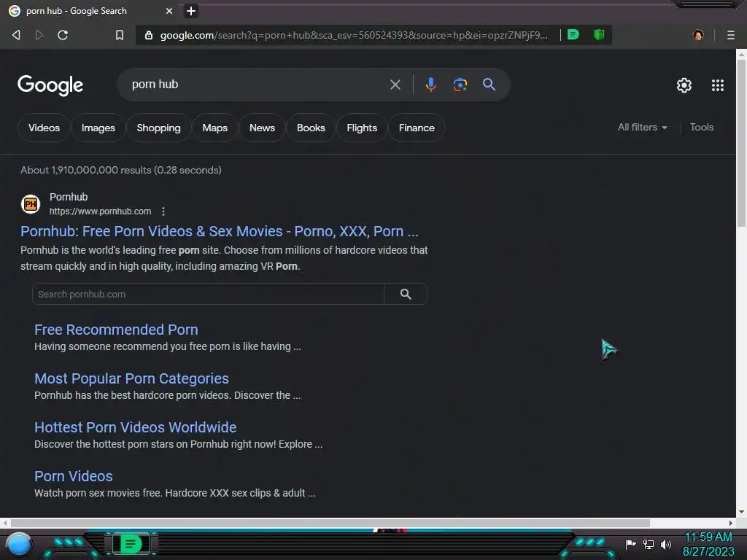Switch to the Images filter tab
747x560 pixels.
coord(98,128)
